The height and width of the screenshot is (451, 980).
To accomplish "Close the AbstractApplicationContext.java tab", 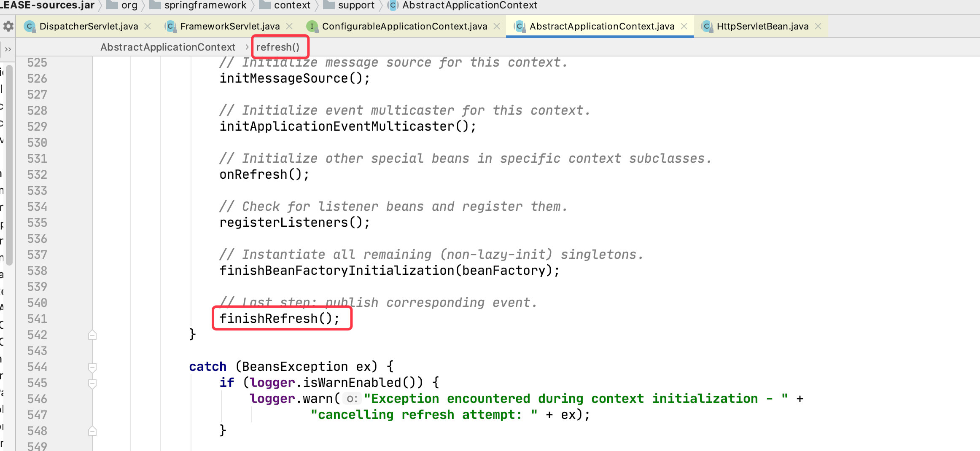I will (684, 26).
